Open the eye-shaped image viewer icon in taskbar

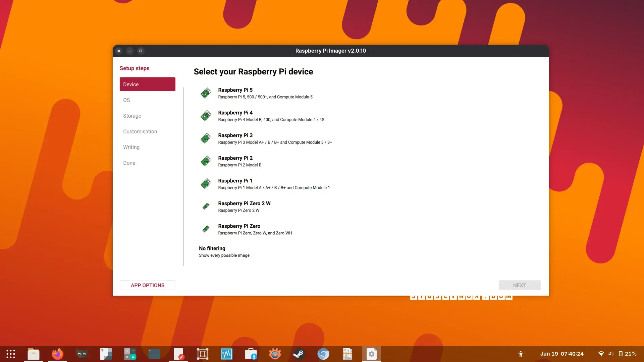point(275,354)
